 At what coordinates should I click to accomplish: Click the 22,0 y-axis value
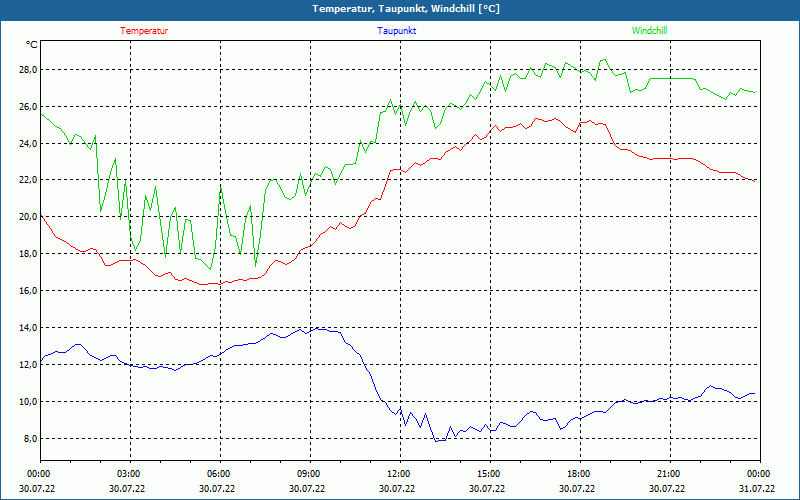[x=28, y=180]
